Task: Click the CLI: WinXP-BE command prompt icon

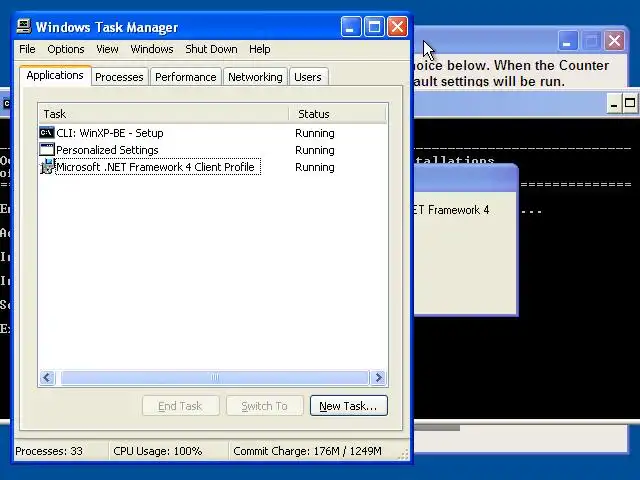Action: point(47,133)
